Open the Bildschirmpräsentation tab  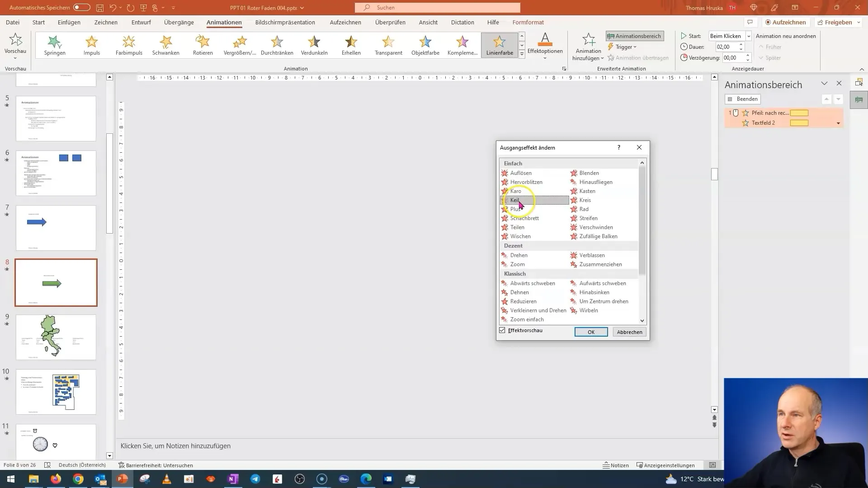(285, 22)
